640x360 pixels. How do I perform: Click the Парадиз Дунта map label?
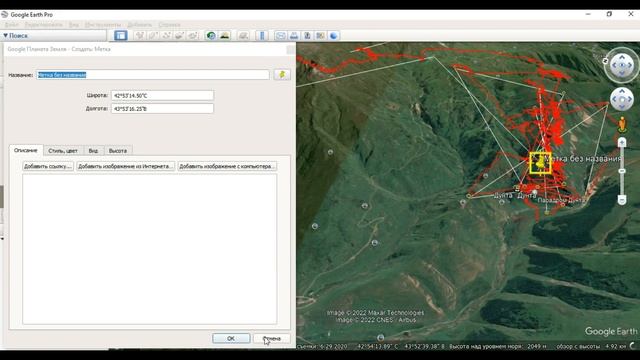pos(561,200)
